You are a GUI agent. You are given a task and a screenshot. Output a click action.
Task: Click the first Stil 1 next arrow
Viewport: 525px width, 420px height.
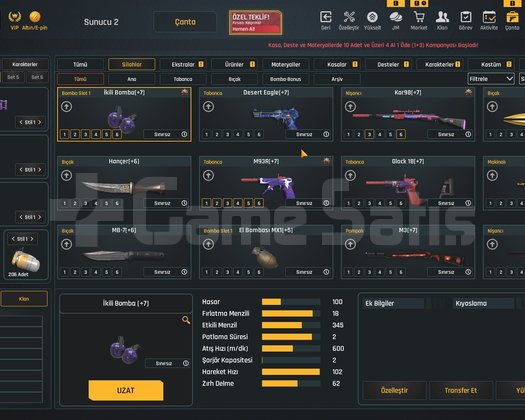(x=40, y=122)
